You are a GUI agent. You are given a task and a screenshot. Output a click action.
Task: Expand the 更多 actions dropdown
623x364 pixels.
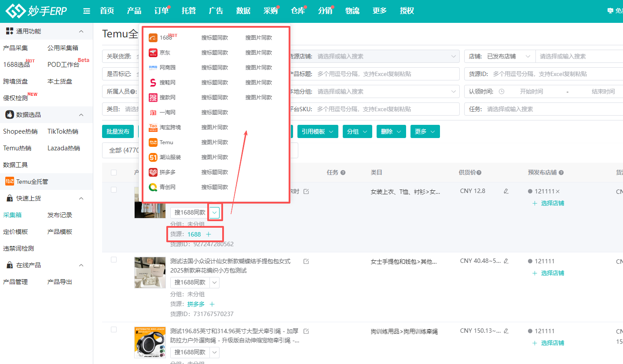pyautogui.click(x=425, y=131)
